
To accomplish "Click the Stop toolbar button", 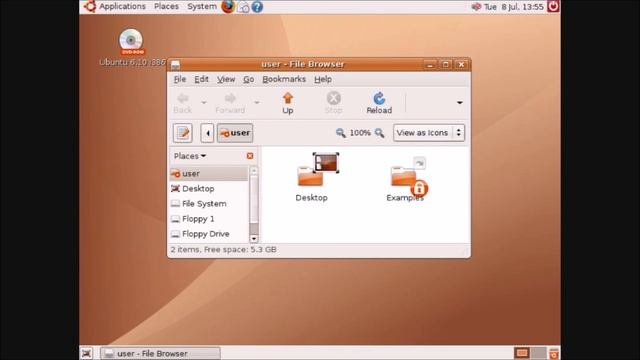I will [333, 103].
